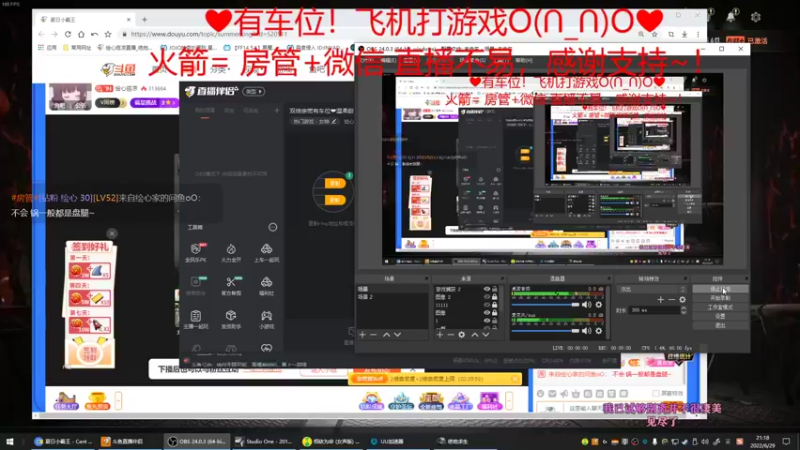Viewport: 800px width, 450px height.
Task: Click the browser address bar URL
Action: point(209,34)
